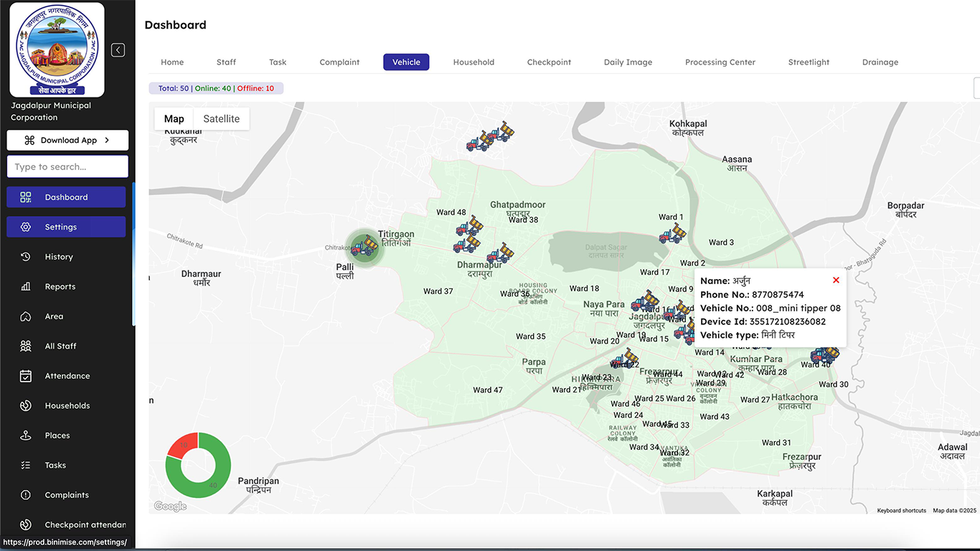
Task: Click the Vehicle No. 008_mini tipper 08 text
Action: coord(771,308)
